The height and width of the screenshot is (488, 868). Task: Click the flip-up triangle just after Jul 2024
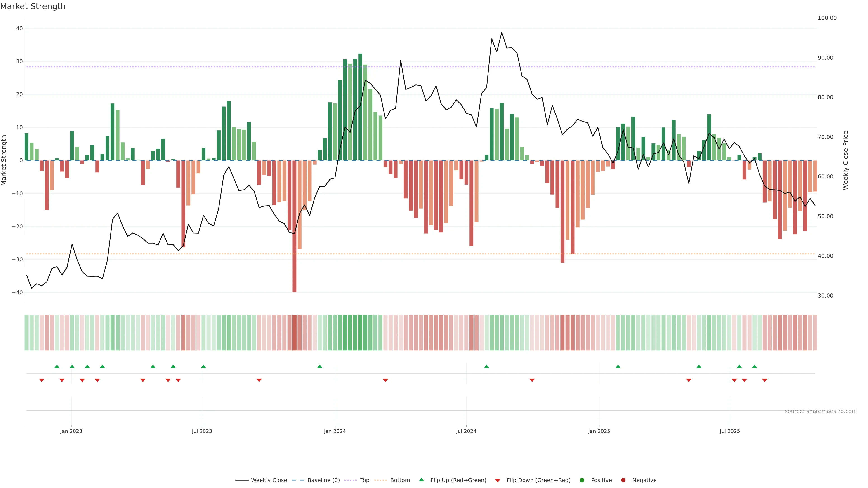(487, 366)
